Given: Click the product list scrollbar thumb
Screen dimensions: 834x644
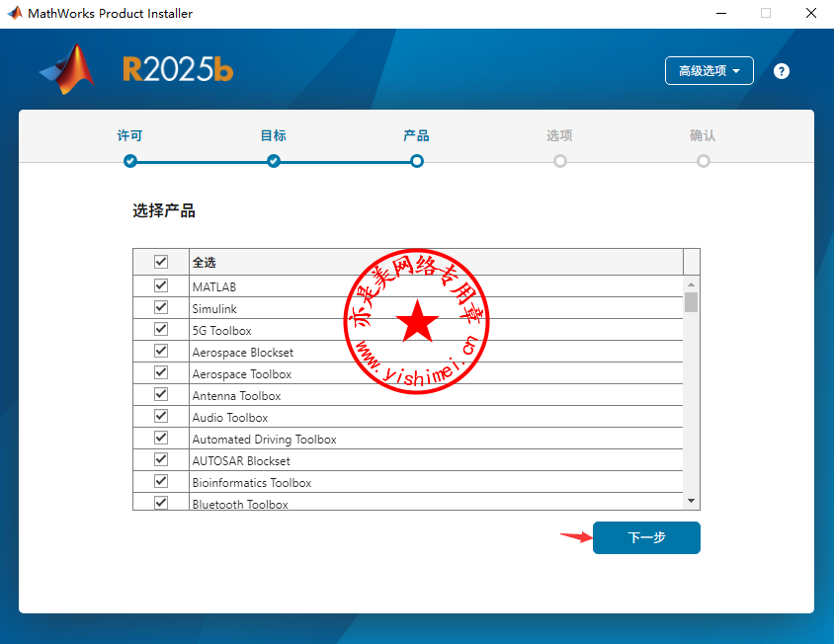Looking at the screenshot, I should [692, 302].
